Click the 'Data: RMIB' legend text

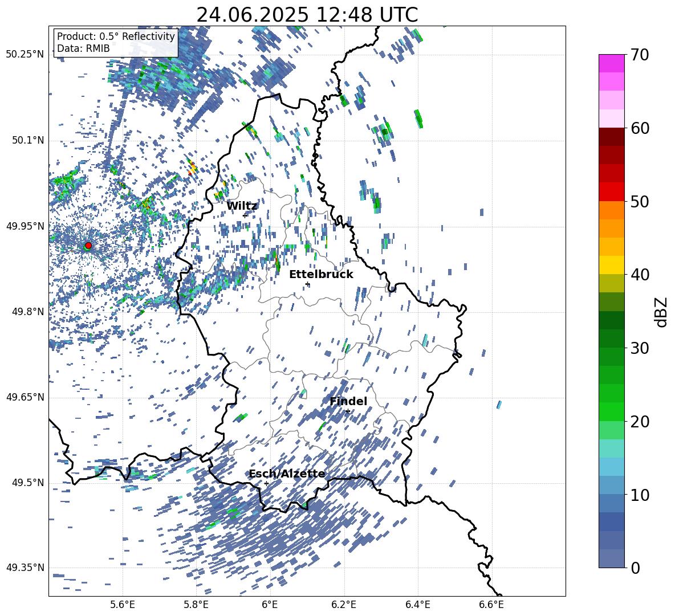coord(83,48)
